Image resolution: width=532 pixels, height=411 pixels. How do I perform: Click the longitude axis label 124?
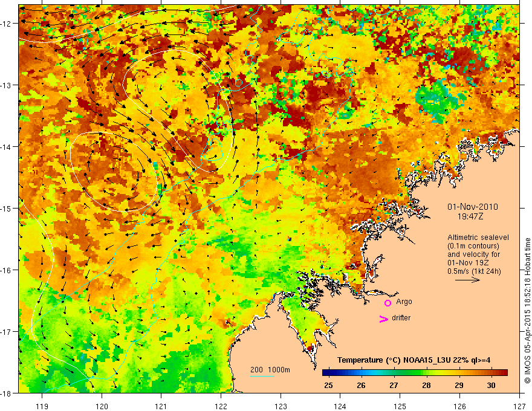tap(340, 406)
